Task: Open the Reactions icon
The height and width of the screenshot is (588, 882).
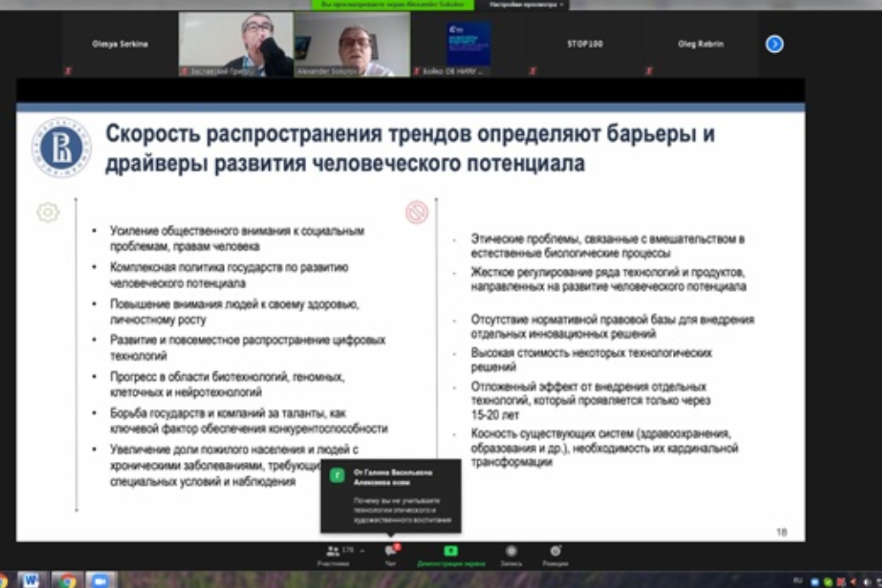Action: click(555, 551)
